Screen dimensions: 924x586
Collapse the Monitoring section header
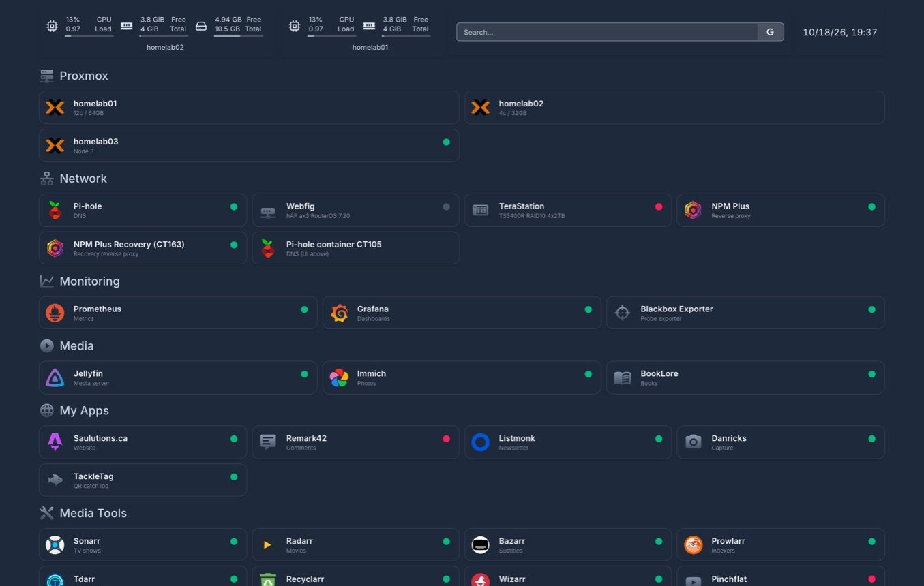(80, 281)
